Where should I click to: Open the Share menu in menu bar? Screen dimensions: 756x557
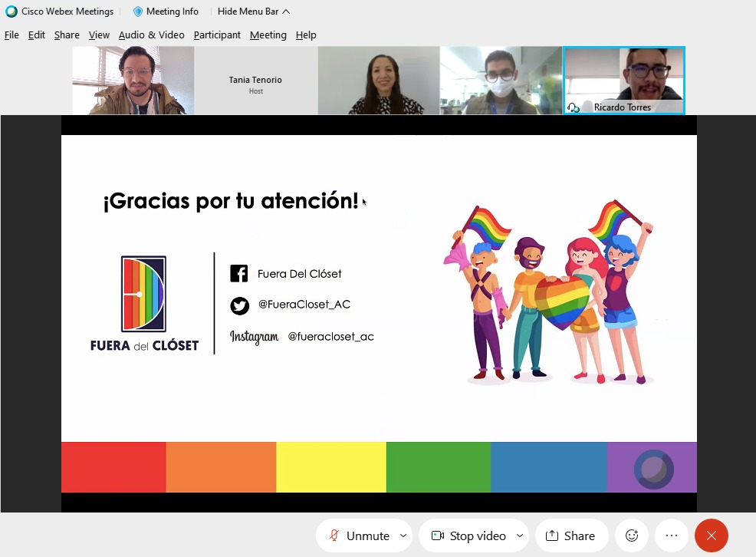(x=67, y=35)
